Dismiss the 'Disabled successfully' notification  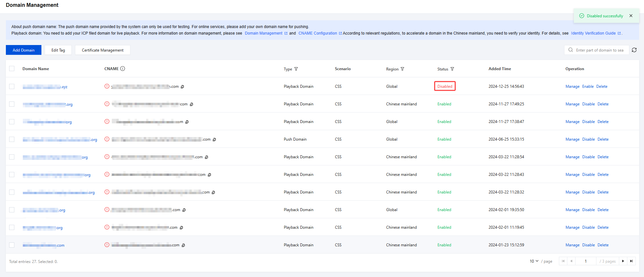click(x=631, y=16)
